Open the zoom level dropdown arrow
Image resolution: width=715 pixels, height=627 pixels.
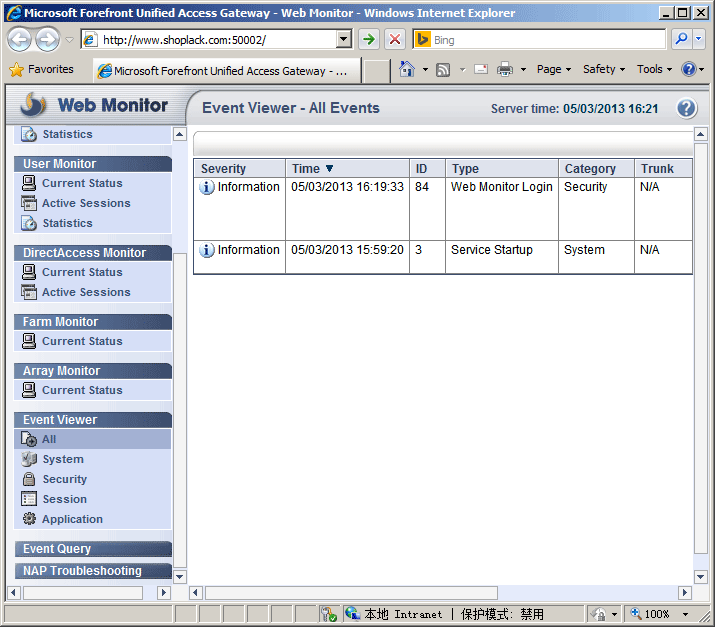pyautogui.click(x=685, y=615)
